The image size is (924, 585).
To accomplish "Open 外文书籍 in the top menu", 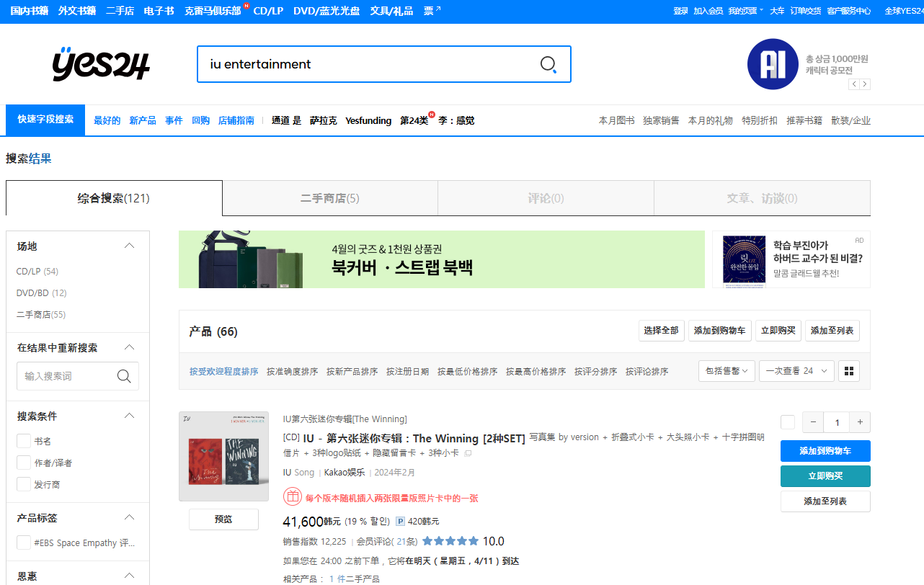I will click(x=77, y=11).
